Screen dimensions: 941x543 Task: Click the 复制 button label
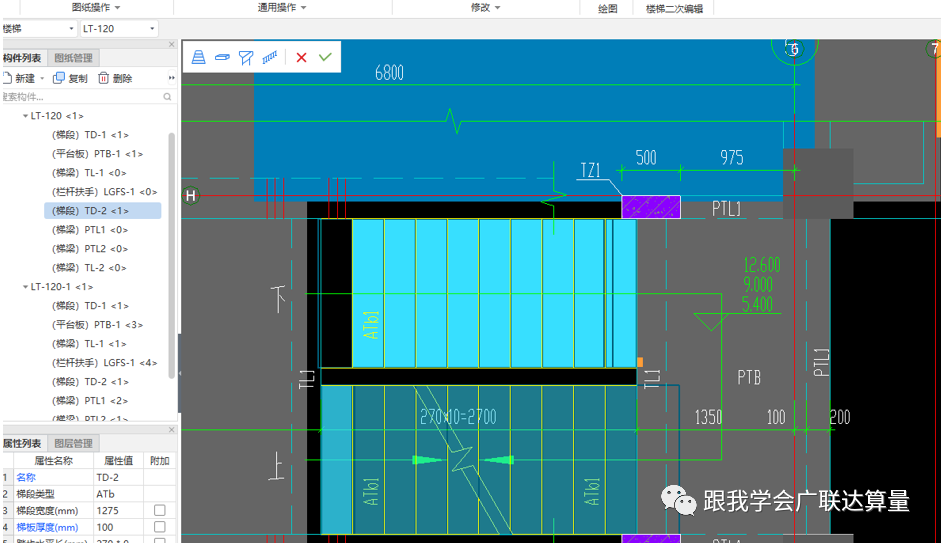(78, 79)
